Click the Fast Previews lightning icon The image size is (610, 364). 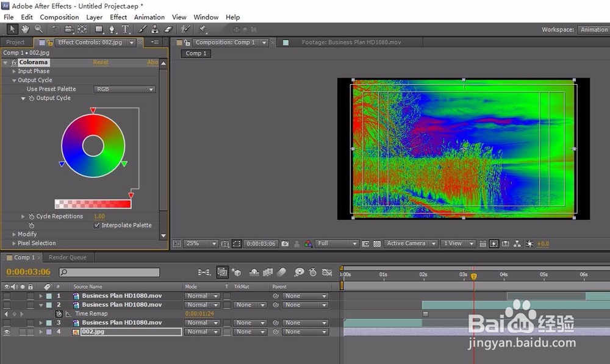(493, 244)
